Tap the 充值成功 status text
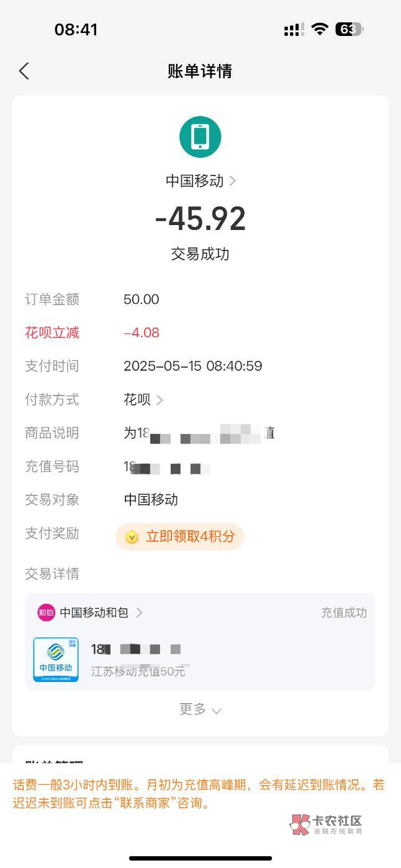The image size is (401, 868). [x=343, y=613]
